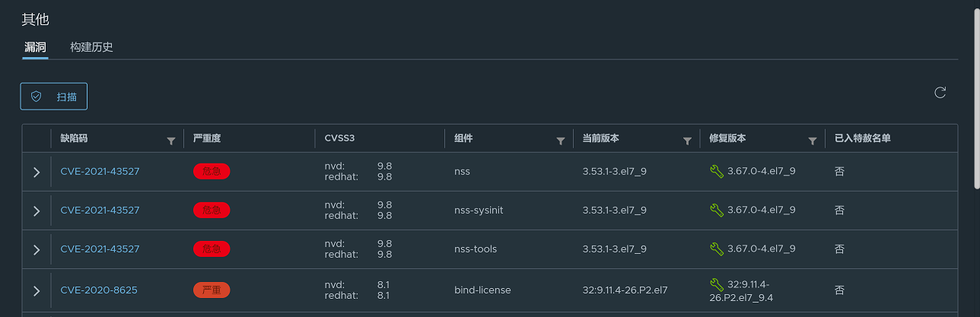Click the 严重 severity badge for bind-license
980x317 pixels.
tap(212, 290)
